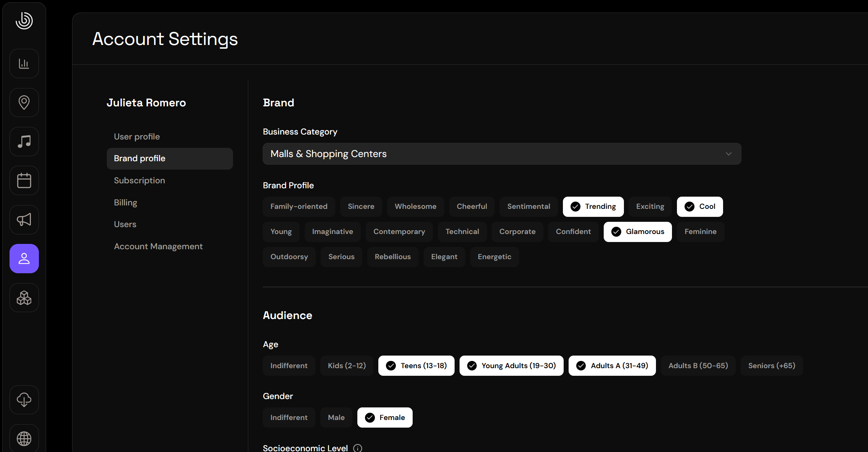Toggle the Cheerful brand tag
This screenshot has width=868, height=452.
tap(472, 207)
